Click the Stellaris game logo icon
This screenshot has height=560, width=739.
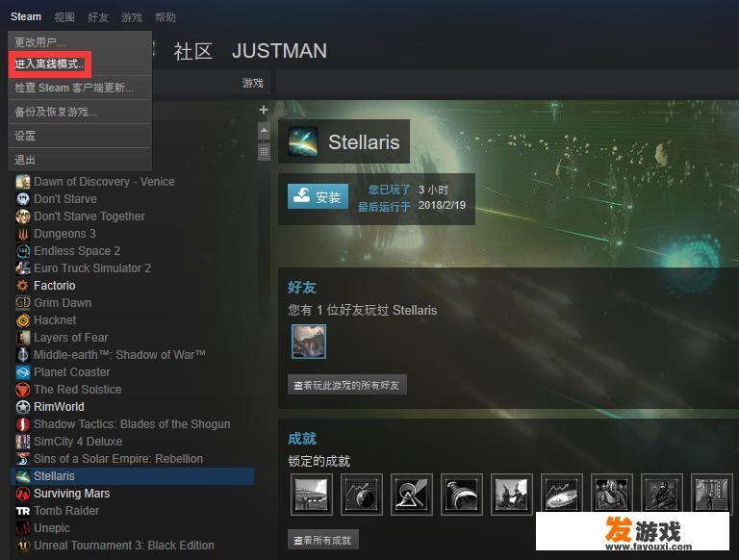pos(303,141)
